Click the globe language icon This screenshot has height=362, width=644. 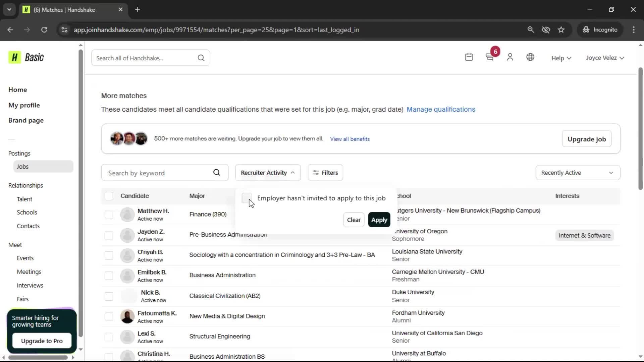(530, 57)
